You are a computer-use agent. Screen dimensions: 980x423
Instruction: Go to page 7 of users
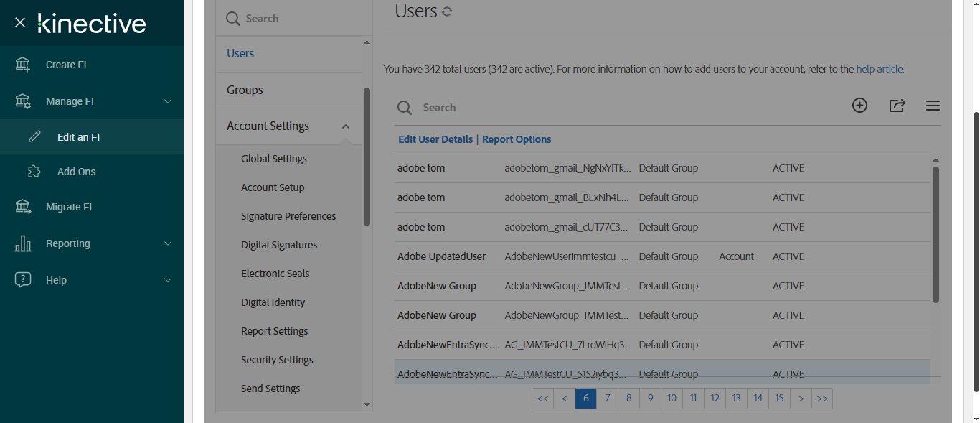click(608, 399)
